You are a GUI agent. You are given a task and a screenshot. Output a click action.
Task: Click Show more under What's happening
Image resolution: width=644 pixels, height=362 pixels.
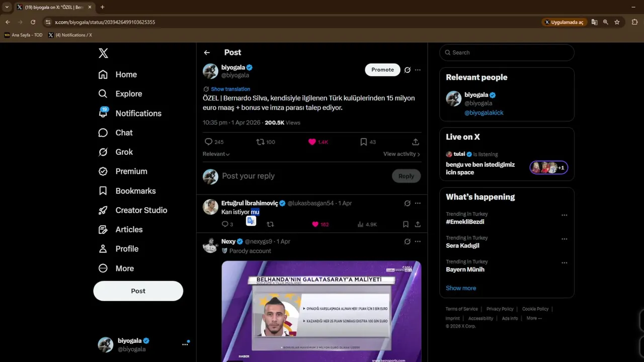tap(461, 288)
